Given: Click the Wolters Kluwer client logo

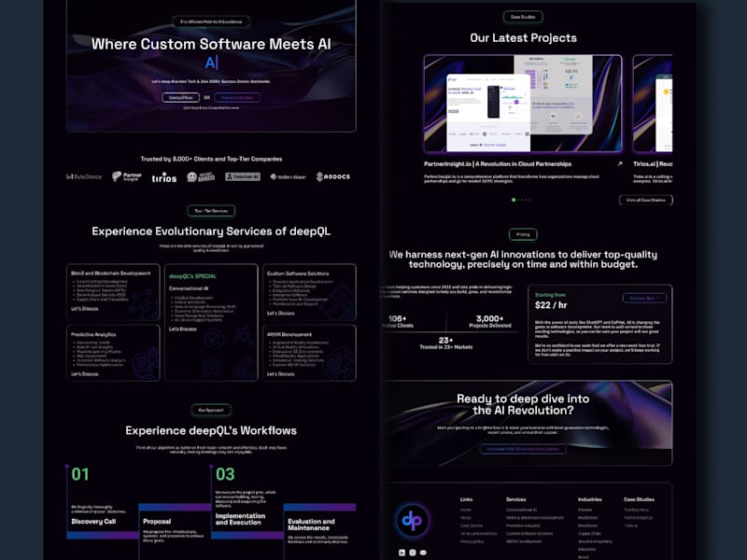Looking at the screenshot, I should [x=288, y=176].
